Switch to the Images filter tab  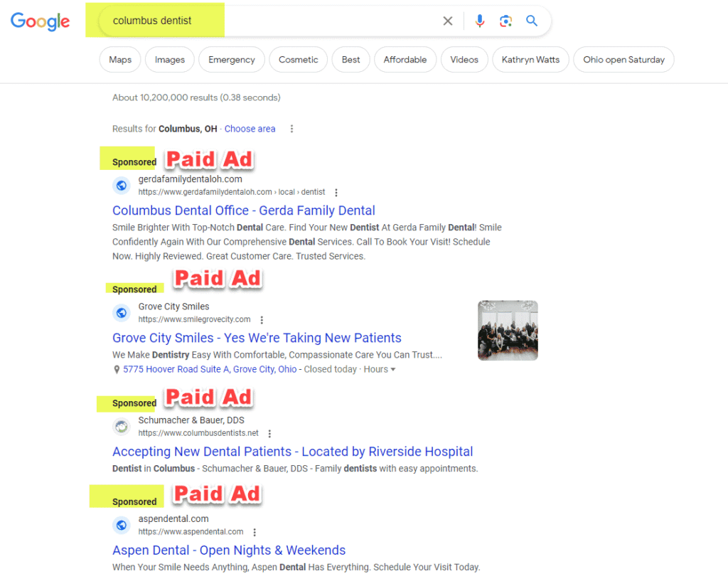[169, 59]
